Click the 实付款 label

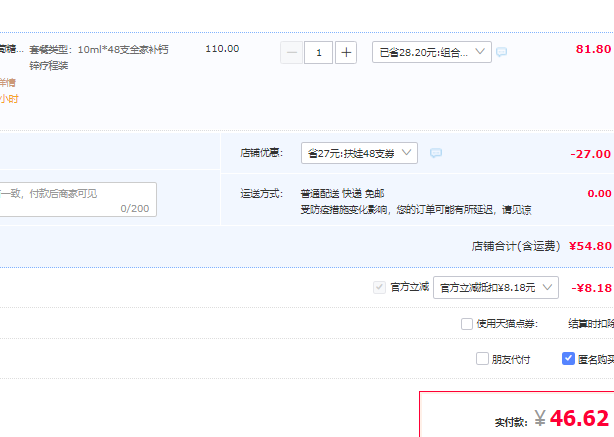[511, 422]
